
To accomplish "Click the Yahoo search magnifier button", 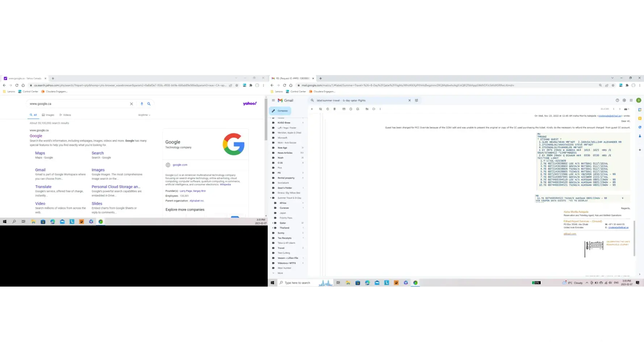I will coord(149,104).
